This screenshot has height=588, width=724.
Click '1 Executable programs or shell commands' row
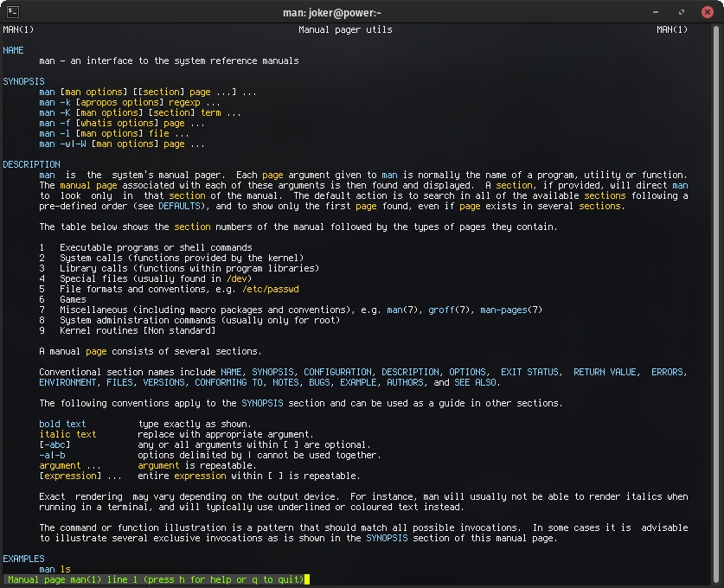click(145, 248)
